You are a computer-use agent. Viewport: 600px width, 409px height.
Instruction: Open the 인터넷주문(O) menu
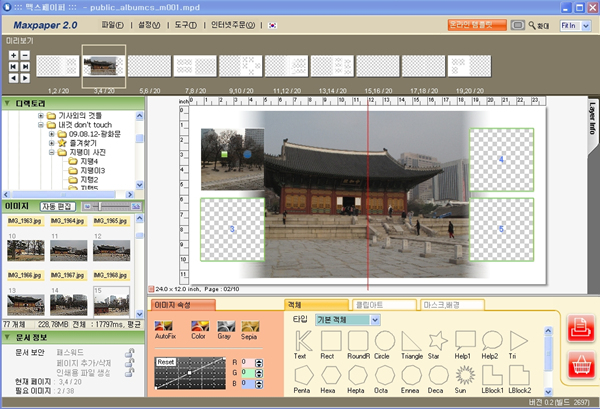[x=233, y=25]
